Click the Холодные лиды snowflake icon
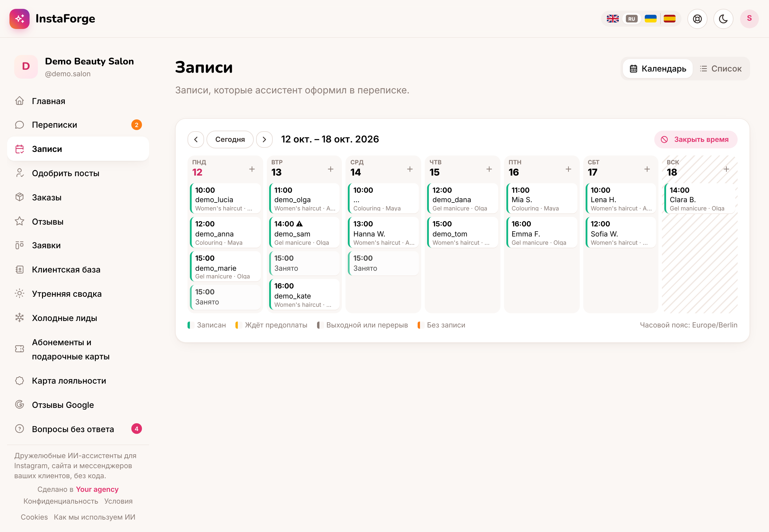The height and width of the screenshot is (532, 769). tap(20, 318)
